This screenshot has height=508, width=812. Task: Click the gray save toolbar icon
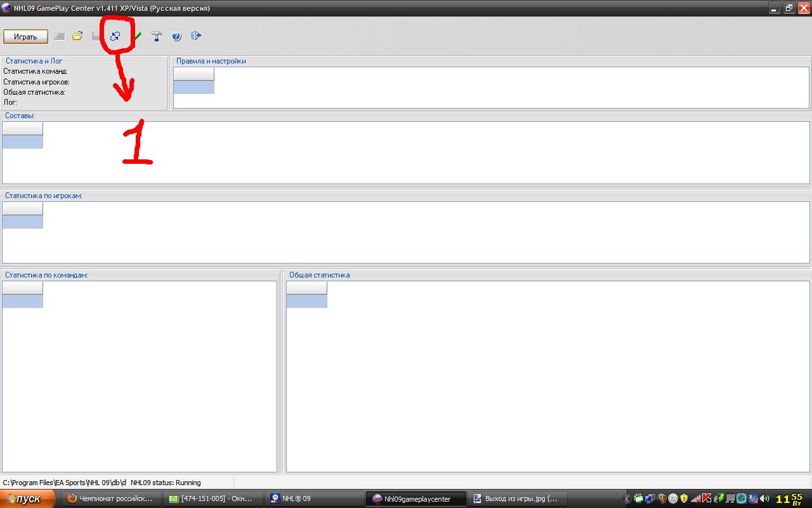[96, 36]
